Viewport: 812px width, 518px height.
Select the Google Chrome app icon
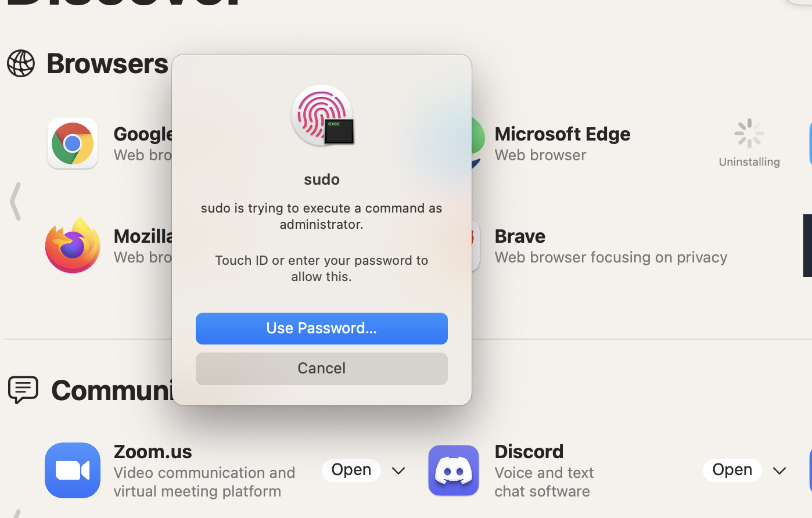coord(73,143)
